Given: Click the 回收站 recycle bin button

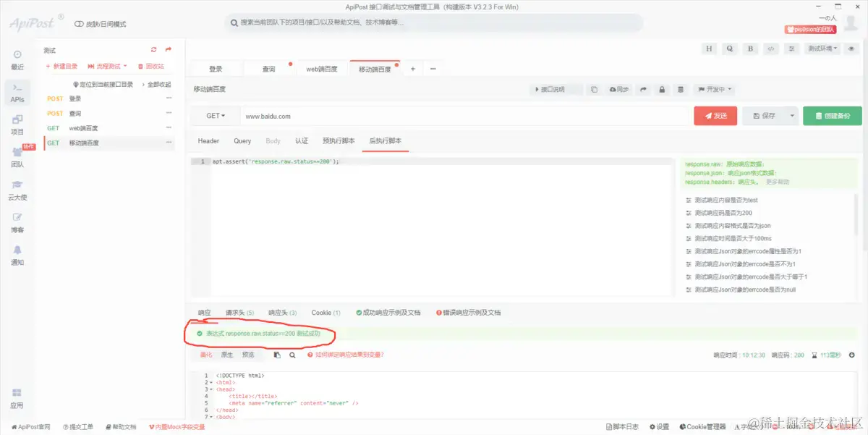Looking at the screenshot, I should (x=151, y=66).
